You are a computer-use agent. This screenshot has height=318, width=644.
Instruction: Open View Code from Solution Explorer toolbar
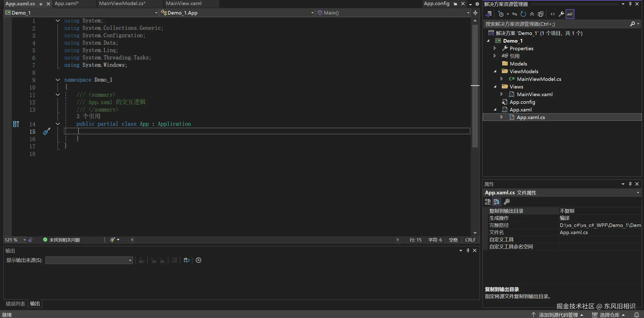coord(553,14)
